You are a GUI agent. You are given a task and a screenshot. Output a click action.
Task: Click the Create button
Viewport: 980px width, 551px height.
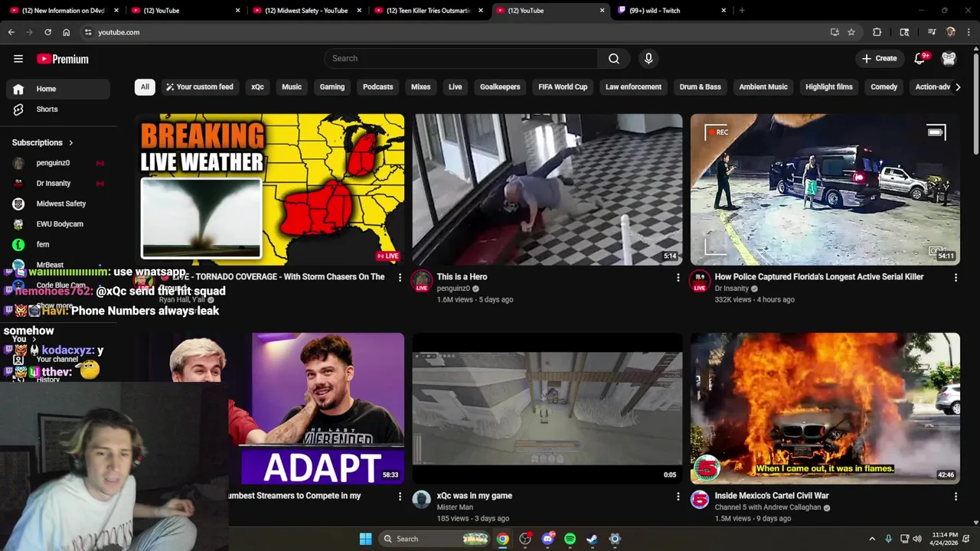(x=880, y=58)
